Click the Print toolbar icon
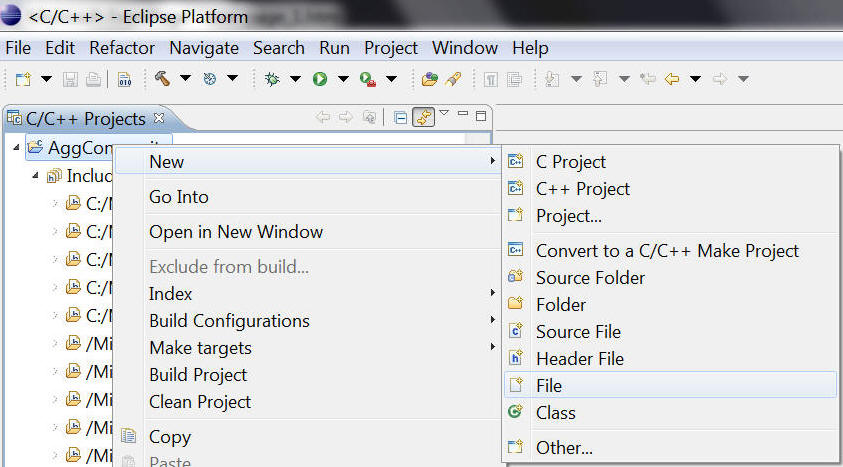This screenshot has height=467, width=843. pyautogui.click(x=94, y=80)
